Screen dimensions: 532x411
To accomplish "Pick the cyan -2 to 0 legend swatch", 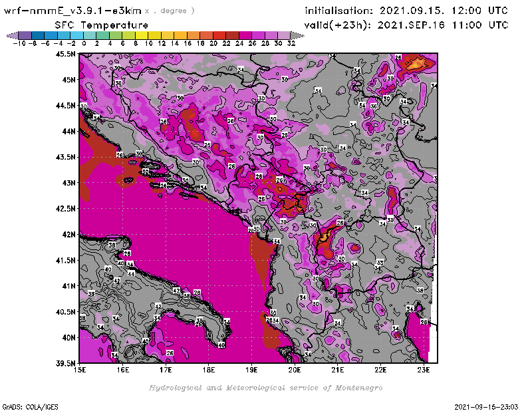I will coord(76,35).
